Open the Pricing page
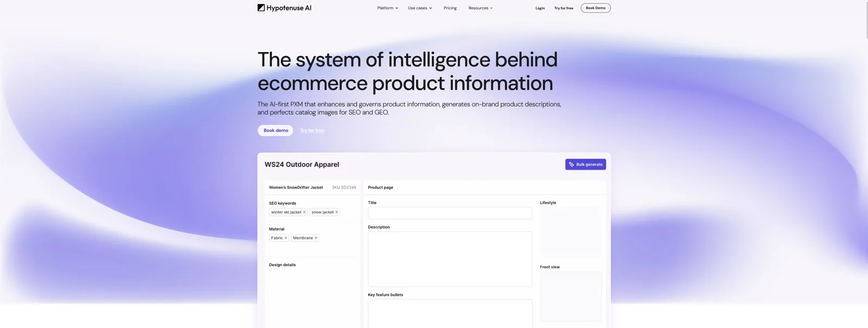This screenshot has width=868, height=328. pos(450,8)
